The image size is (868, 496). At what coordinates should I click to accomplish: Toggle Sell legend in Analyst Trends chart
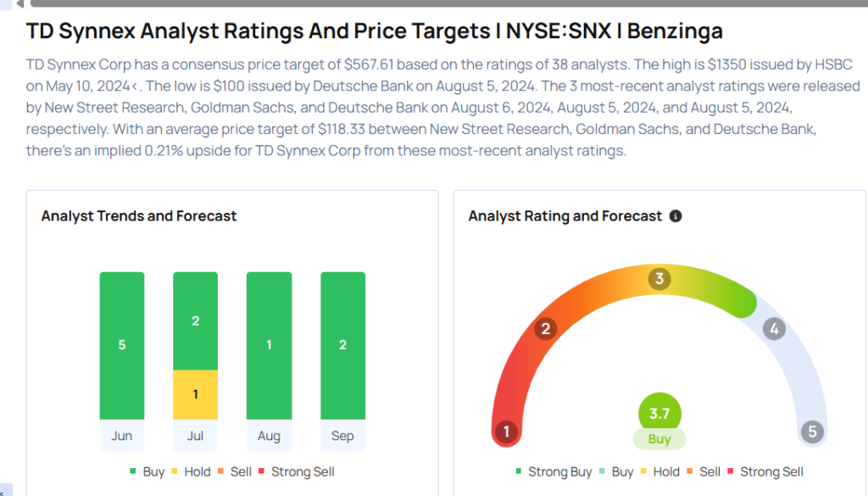point(237,471)
